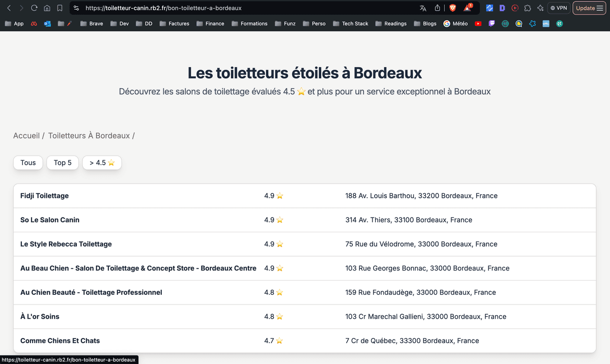Image resolution: width=610 pixels, height=364 pixels.
Task: Open the YouTube bookmark icon
Action: click(478, 23)
